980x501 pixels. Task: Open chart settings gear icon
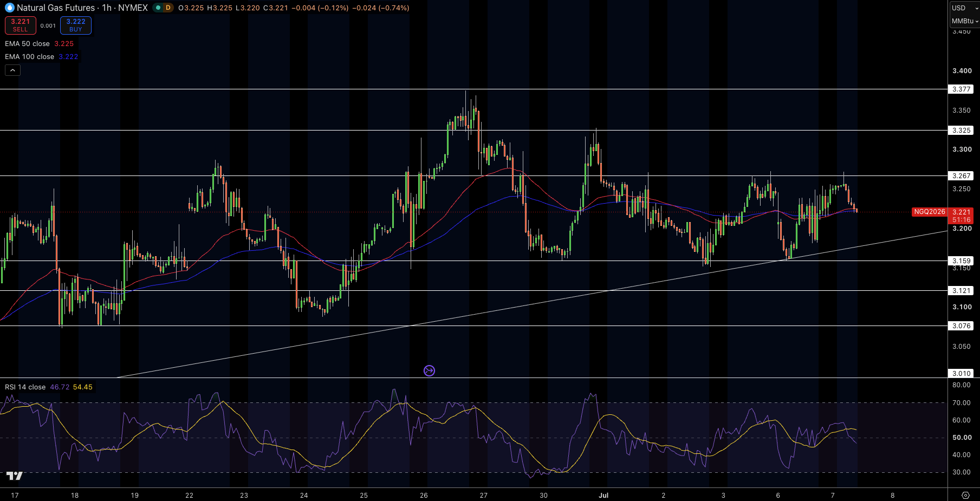click(965, 495)
